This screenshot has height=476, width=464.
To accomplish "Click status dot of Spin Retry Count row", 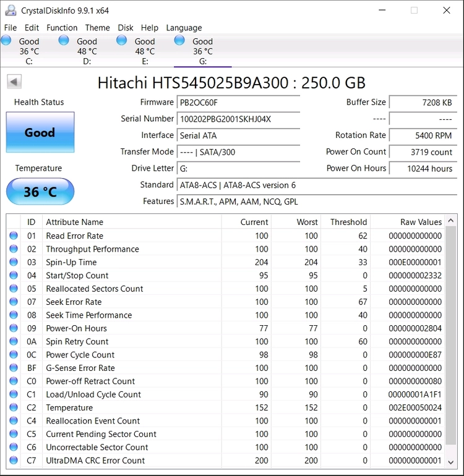I will tap(14, 341).
